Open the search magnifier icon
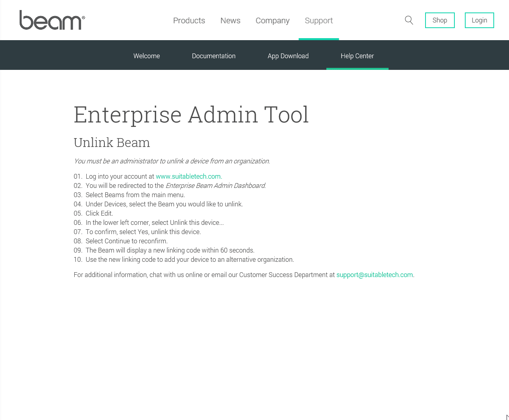The image size is (509, 420). click(409, 20)
